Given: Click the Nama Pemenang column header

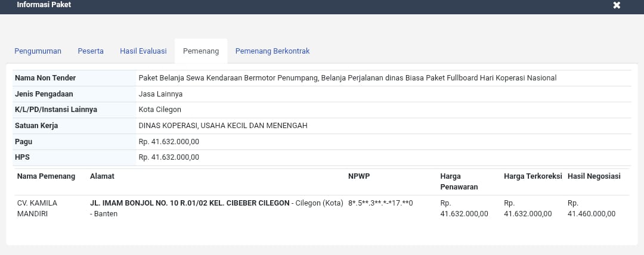Looking at the screenshot, I should coord(46,176).
